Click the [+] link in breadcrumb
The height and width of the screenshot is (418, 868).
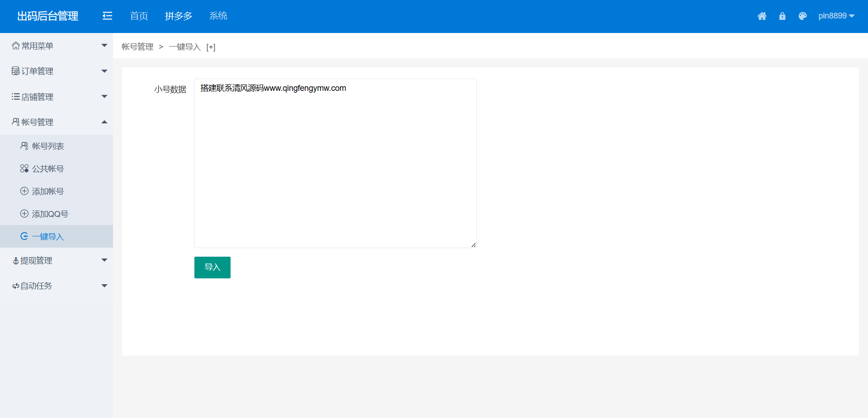pos(211,47)
